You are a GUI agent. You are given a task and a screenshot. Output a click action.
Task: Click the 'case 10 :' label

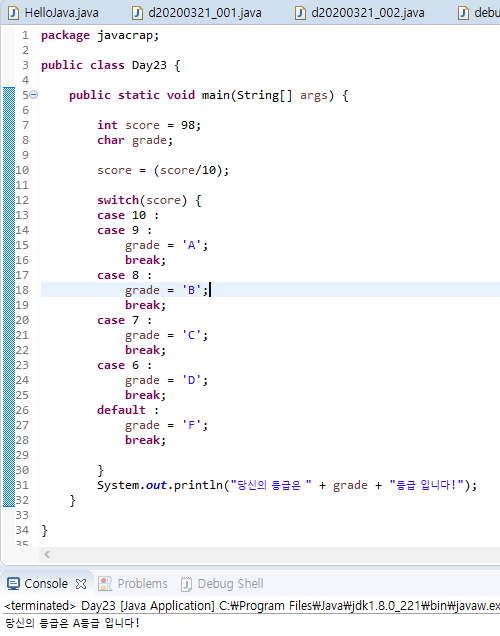pos(128,215)
